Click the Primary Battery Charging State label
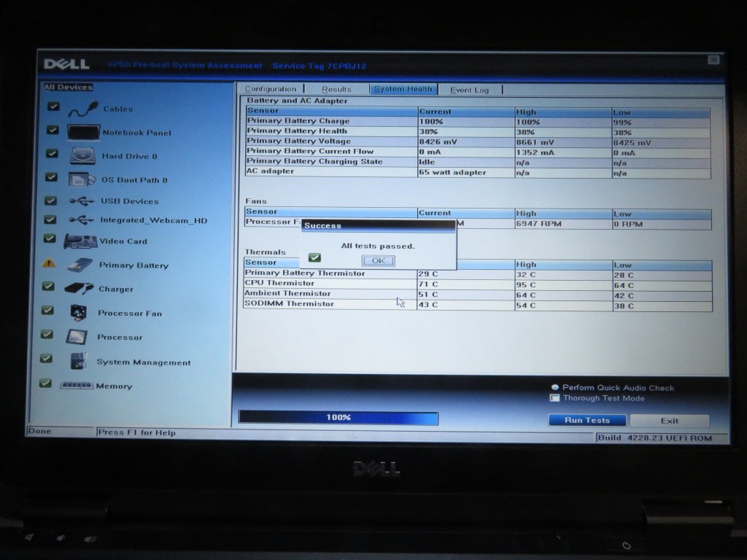 [314, 161]
